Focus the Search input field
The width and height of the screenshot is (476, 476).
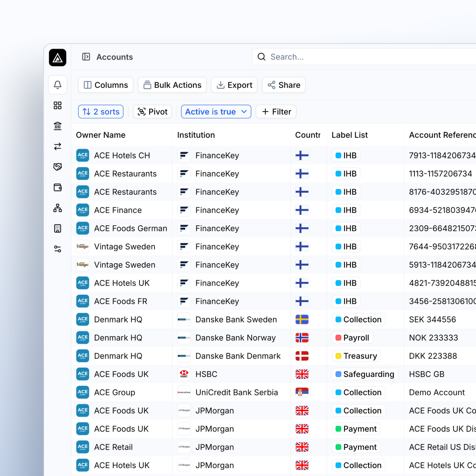point(366,57)
